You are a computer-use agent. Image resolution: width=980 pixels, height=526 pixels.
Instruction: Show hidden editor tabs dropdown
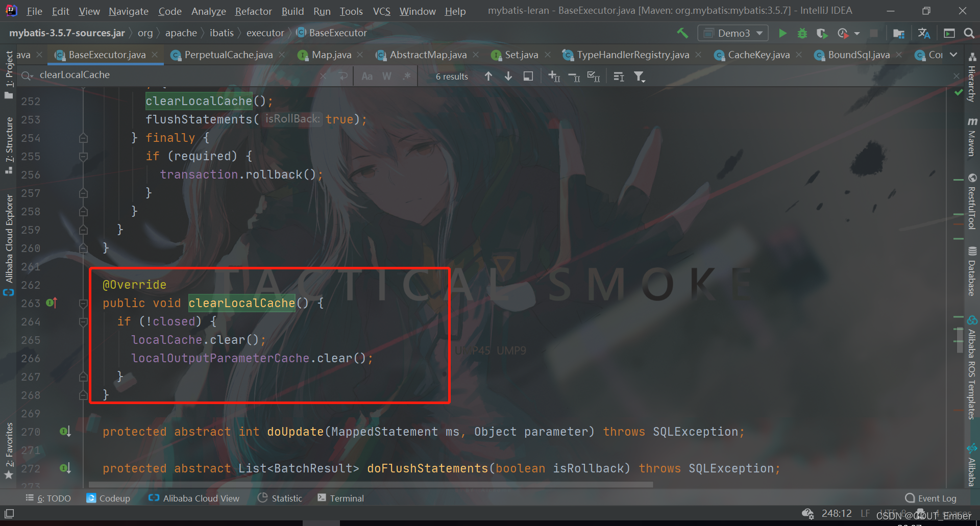[x=953, y=55]
